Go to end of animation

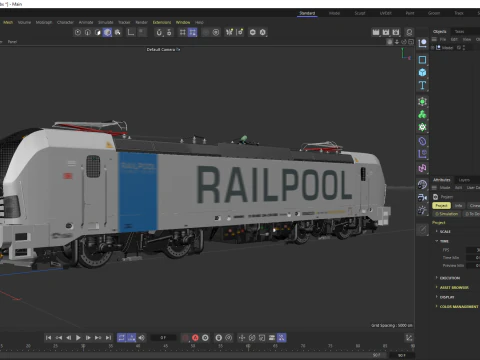[108, 338]
